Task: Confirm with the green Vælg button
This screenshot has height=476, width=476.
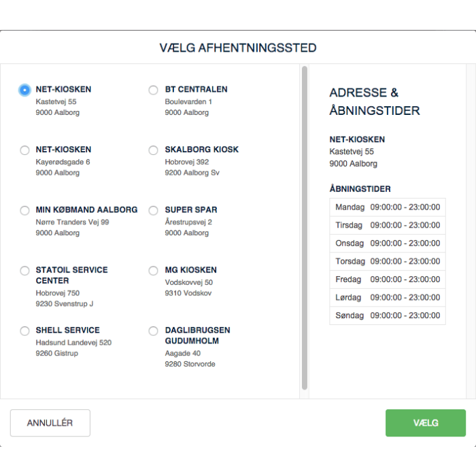Action: pyautogui.click(x=426, y=423)
